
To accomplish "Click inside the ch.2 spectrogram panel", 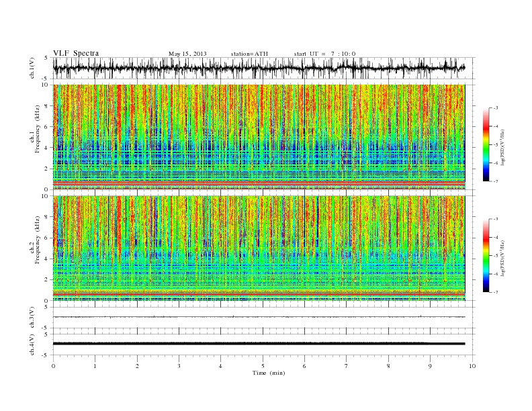I will click(259, 248).
